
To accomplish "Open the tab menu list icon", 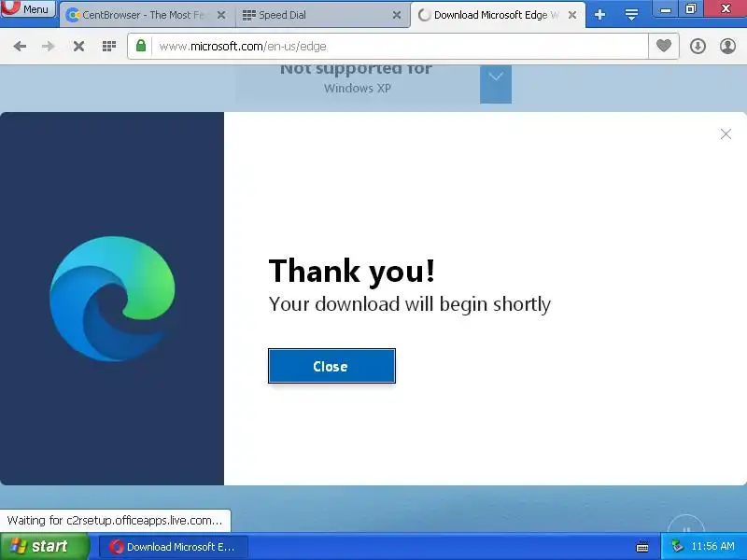I will click(x=631, y=15).
